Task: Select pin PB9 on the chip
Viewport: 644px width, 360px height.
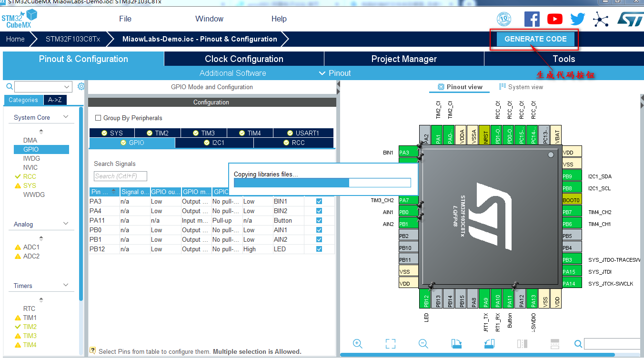Action: coord(572,176)
